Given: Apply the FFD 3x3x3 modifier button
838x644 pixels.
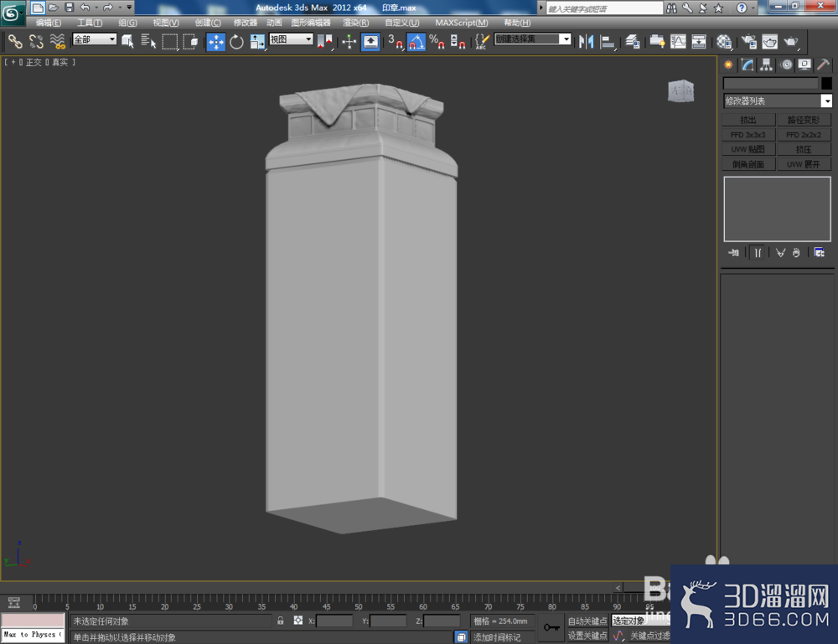Looking at the screenshot, I should tap(747, 135).
